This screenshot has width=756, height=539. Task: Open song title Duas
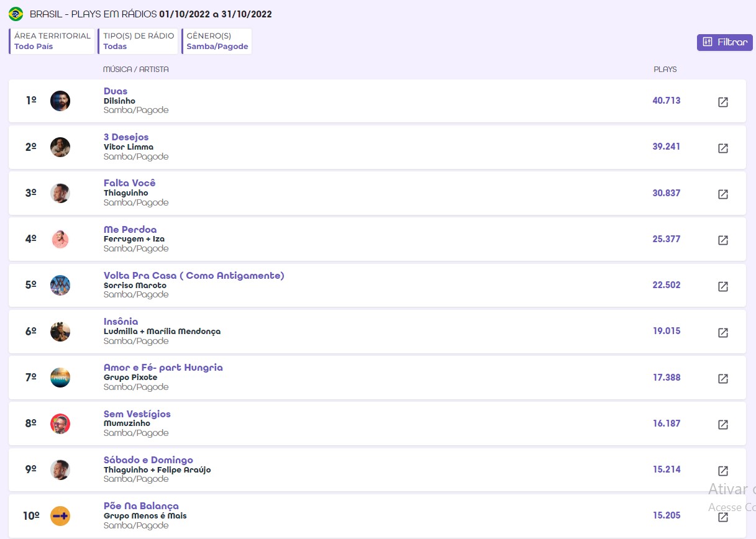(116, 91)
